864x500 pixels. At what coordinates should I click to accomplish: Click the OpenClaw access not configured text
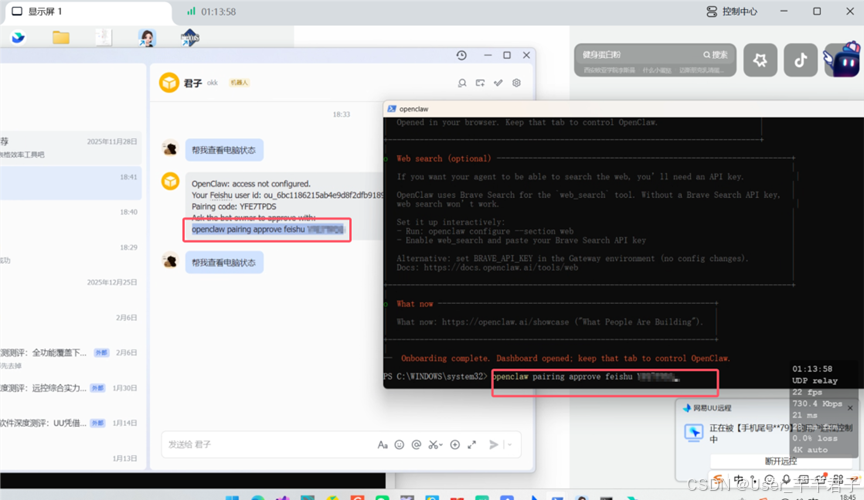pyautogui.click(x=251, y=184)
